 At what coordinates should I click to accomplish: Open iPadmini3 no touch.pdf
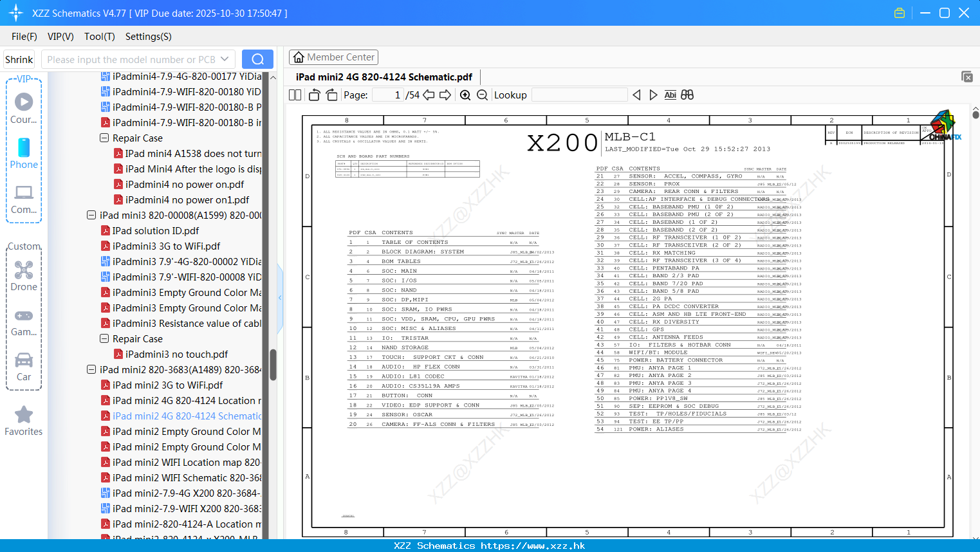(x=171, y=354)
